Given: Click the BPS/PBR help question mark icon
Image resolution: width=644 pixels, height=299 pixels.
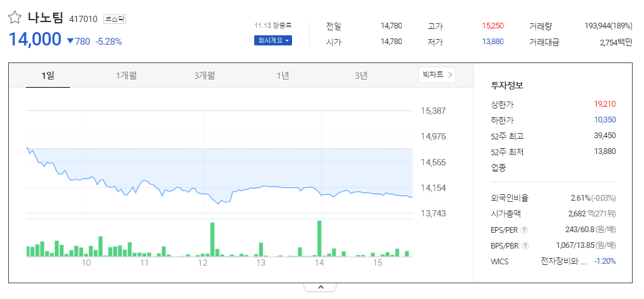Looking at the screenshot, I should pyautogui.click(x=525, y=245).
